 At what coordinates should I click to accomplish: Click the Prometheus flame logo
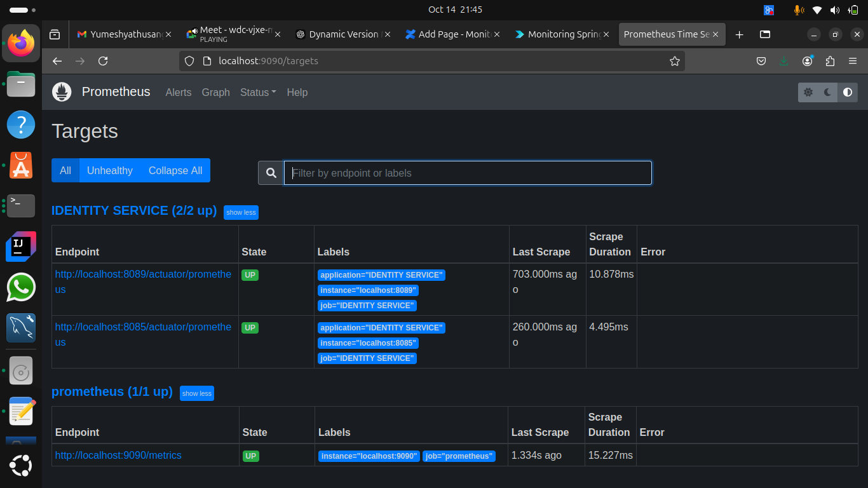pos(62,92)
